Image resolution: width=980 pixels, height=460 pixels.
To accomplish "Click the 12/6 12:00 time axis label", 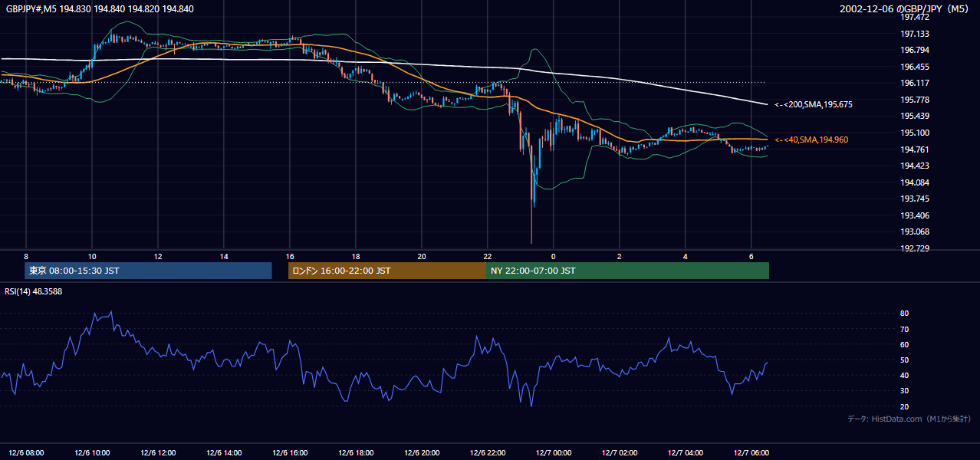I will click(158, 452).
